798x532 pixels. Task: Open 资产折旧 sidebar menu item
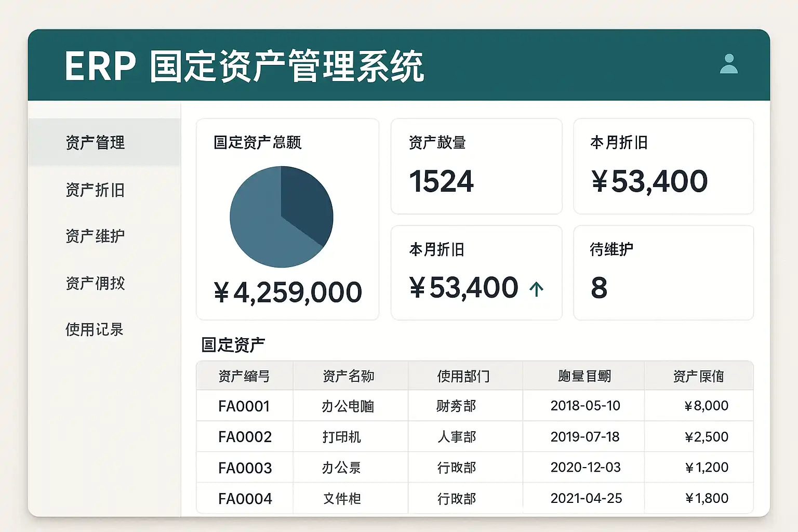95,190
